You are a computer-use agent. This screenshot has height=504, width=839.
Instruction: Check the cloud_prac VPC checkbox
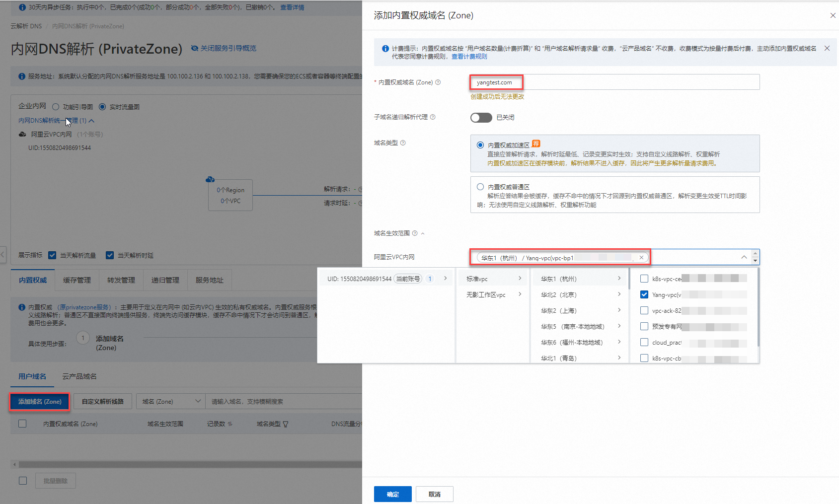(x=644, y=342)
